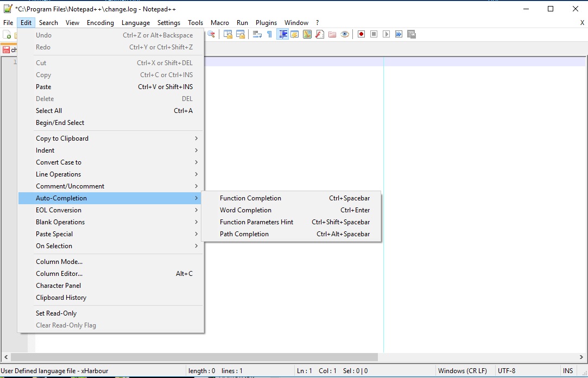Image resolution: width=588 pixels, height=378 pixels.
Task: Expand Paste Special submenu
Action: pyautogui.click(x=111, y=234)
